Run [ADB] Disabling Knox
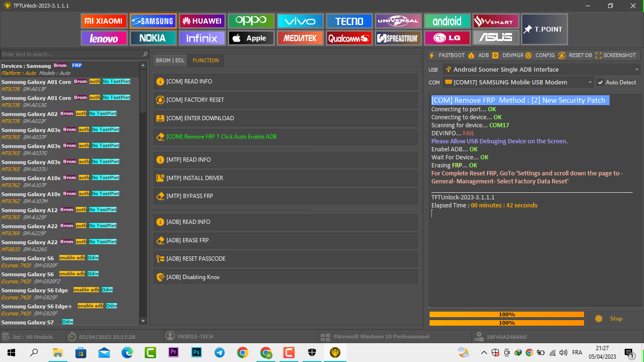644x362 pixels. (x=286, y=277)
